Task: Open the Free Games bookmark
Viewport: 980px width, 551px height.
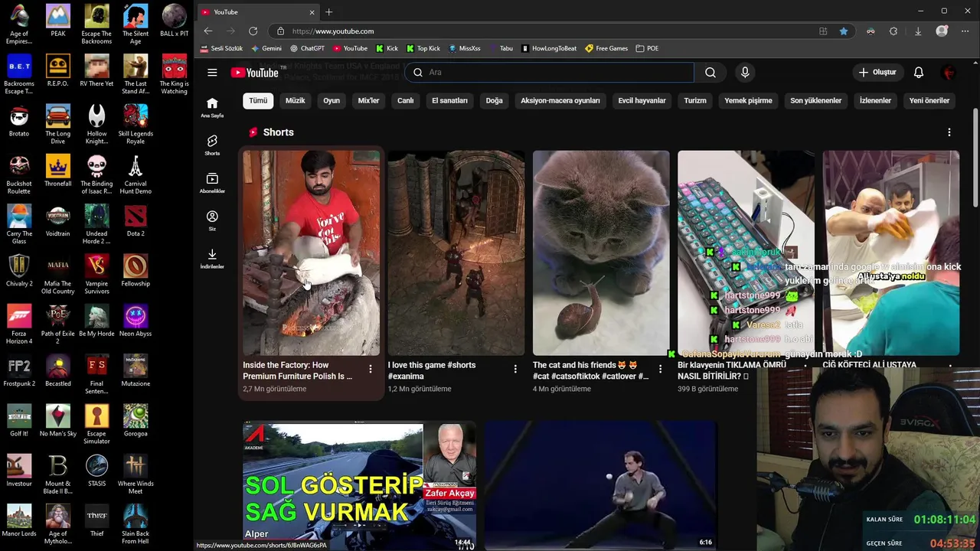Action: (606, 48)
